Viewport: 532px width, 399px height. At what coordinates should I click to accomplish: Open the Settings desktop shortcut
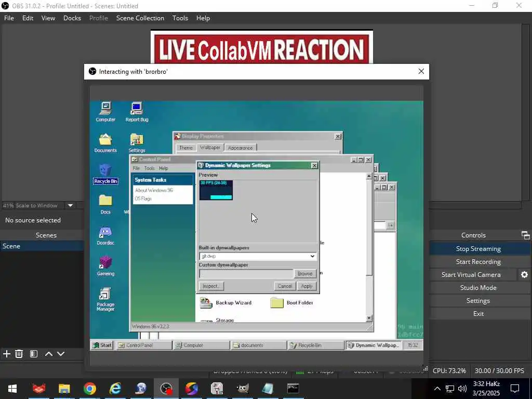coord(137,143)
